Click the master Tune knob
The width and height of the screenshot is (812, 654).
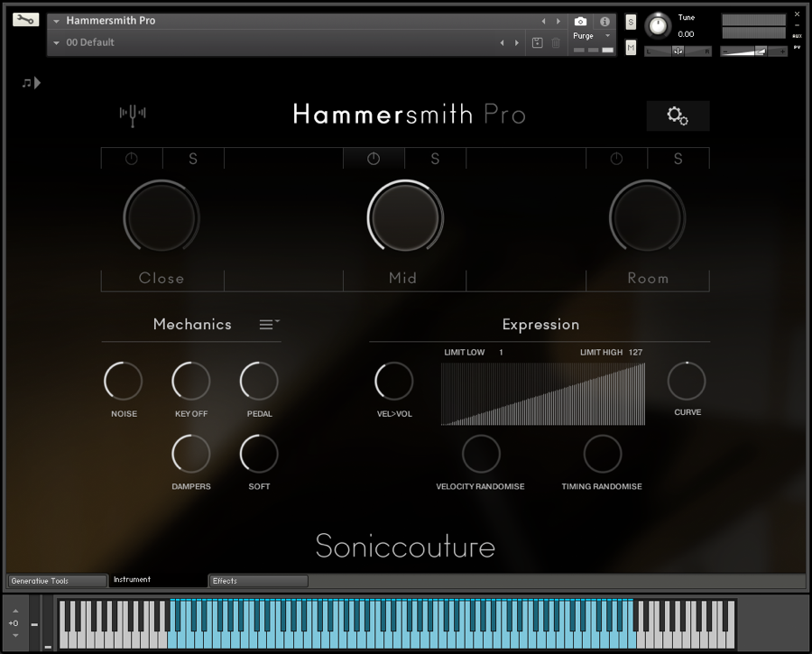[x=658, y=25]
